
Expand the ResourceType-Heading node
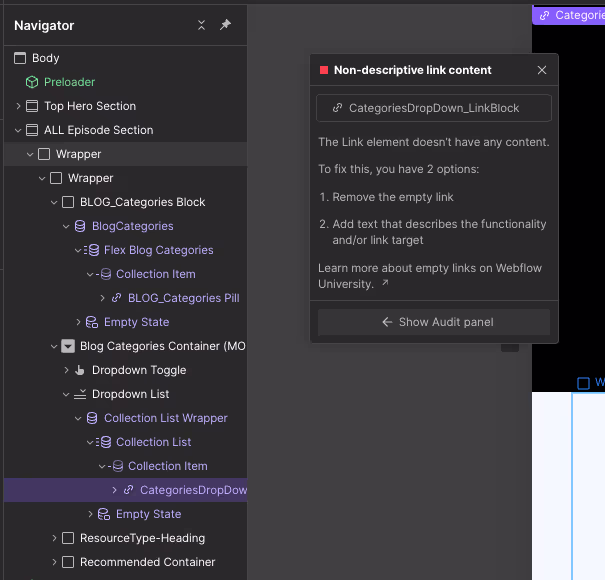54,538
